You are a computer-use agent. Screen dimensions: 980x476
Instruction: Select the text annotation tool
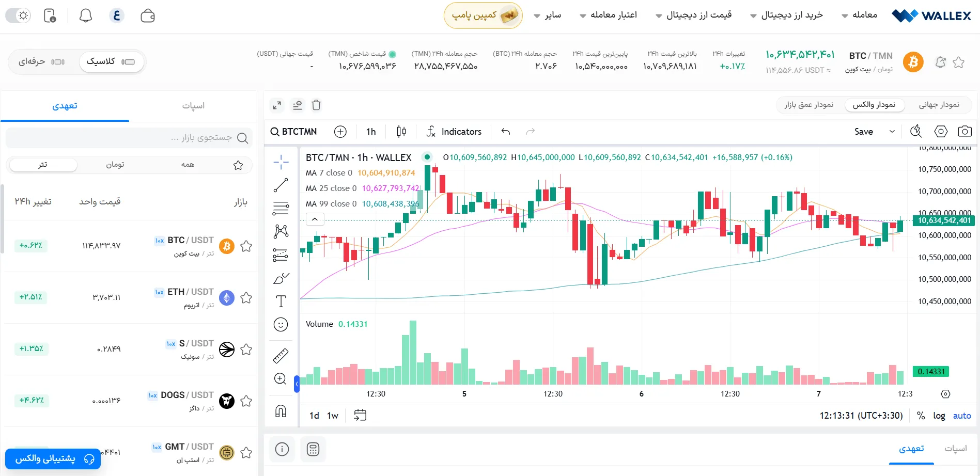[281, 302]
